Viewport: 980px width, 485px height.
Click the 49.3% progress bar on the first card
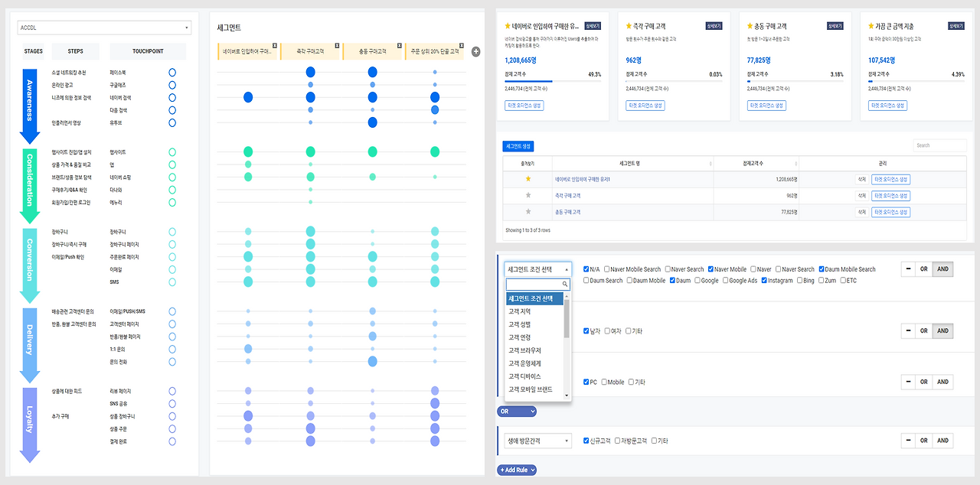[553, 80]
